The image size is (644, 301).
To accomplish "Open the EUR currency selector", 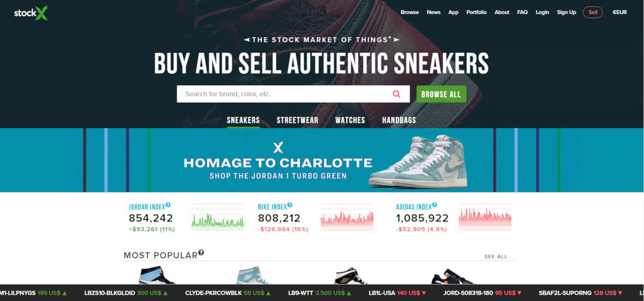I will 620,12.
